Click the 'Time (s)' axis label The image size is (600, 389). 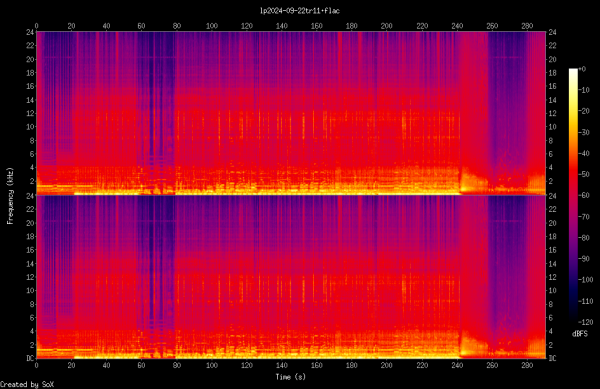tap(291, 377)
